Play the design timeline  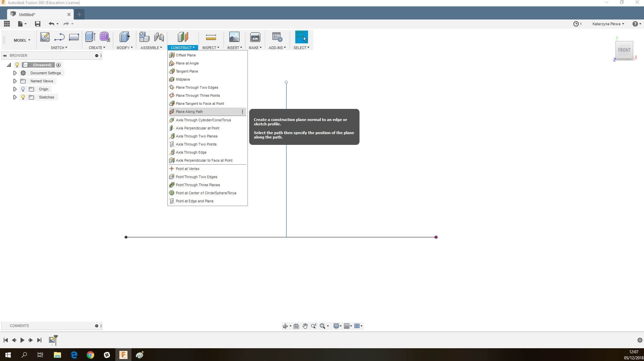[22, 340]
